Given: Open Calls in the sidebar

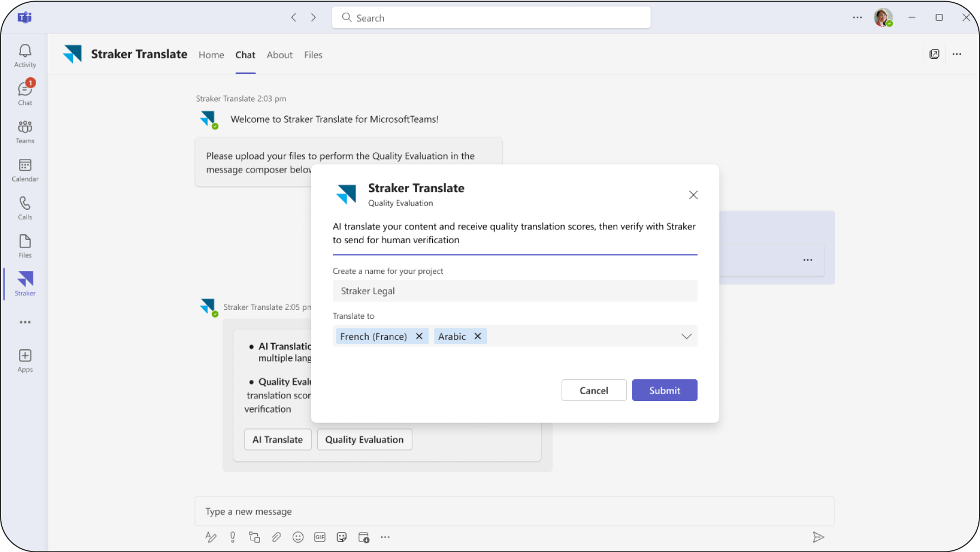Looking at the screenshot, I should coord(25,208).
